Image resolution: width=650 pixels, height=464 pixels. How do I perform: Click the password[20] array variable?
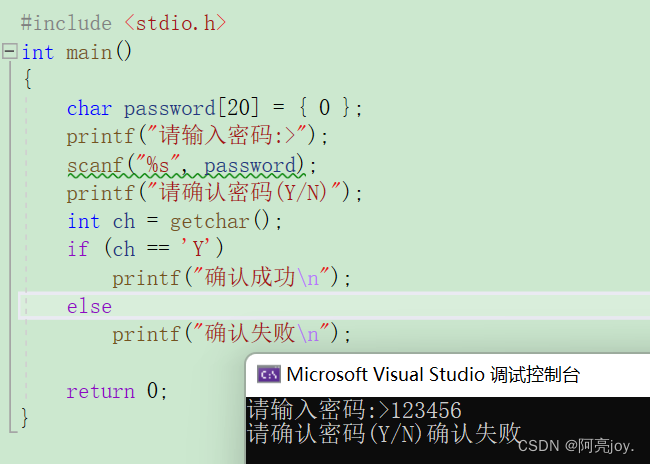point(192,109)
